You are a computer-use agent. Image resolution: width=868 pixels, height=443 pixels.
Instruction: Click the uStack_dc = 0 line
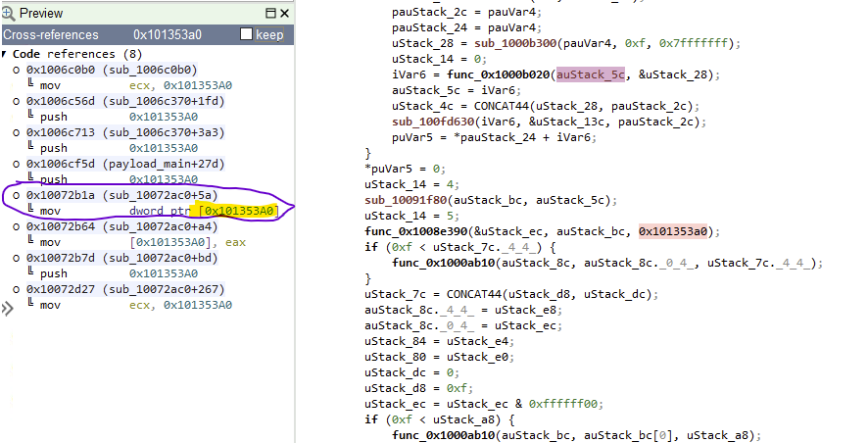[x=412, y=372]
